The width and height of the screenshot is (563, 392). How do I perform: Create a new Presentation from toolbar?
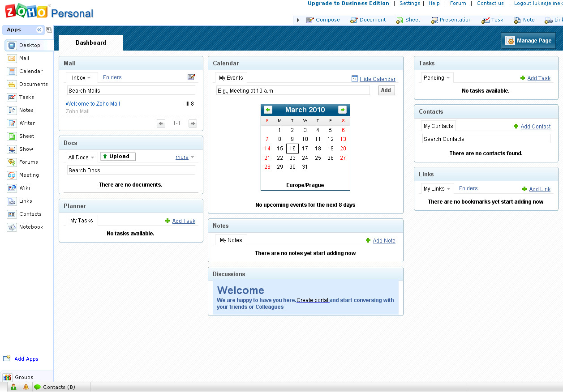(451, 20)
